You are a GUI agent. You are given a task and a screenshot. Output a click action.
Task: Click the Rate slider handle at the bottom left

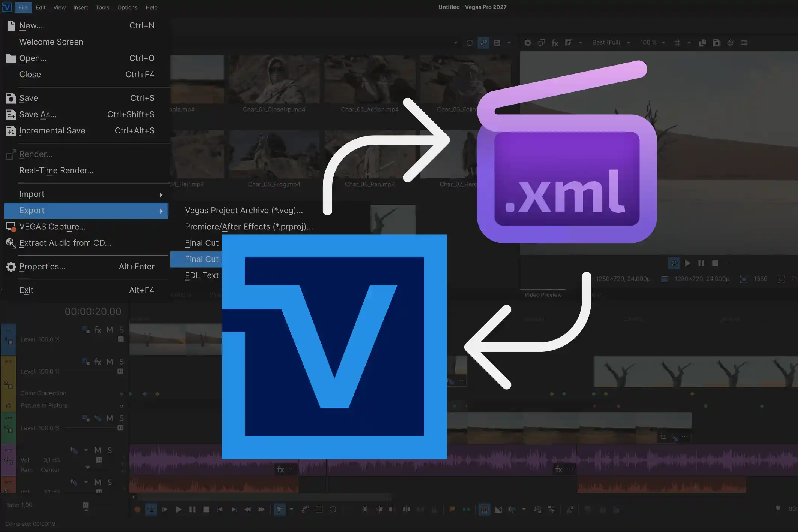click(86, 506)
